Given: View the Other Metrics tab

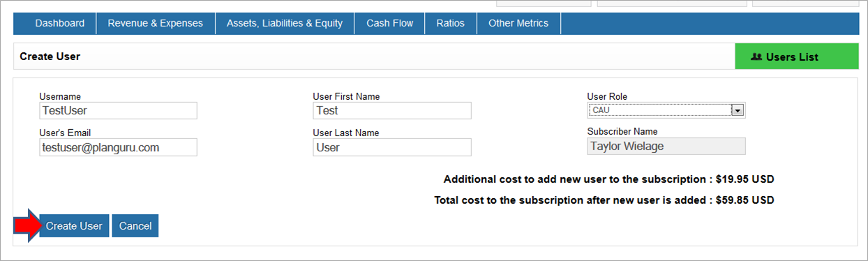Looking at the screenshot, I should [518, 23].
